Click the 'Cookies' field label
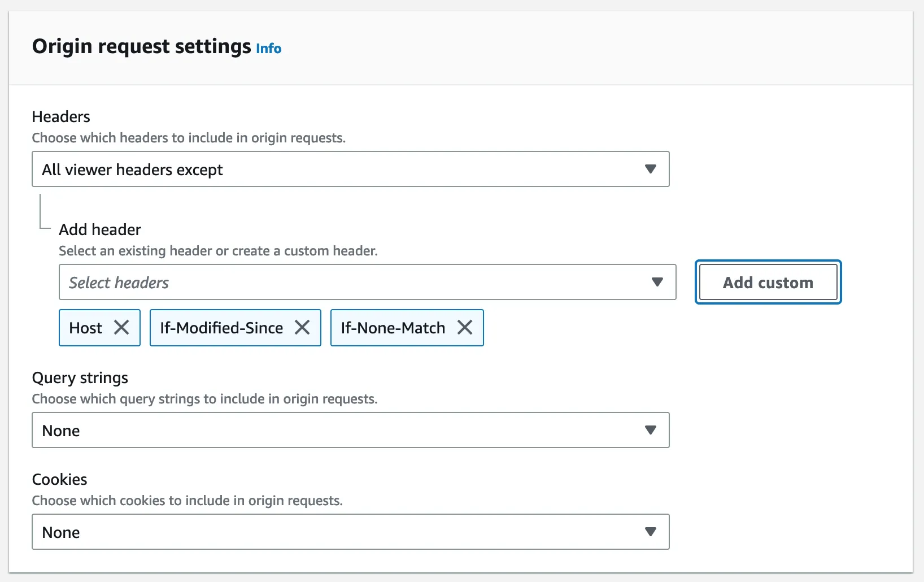This screenshot has width=924, height=582. [60, 479]
